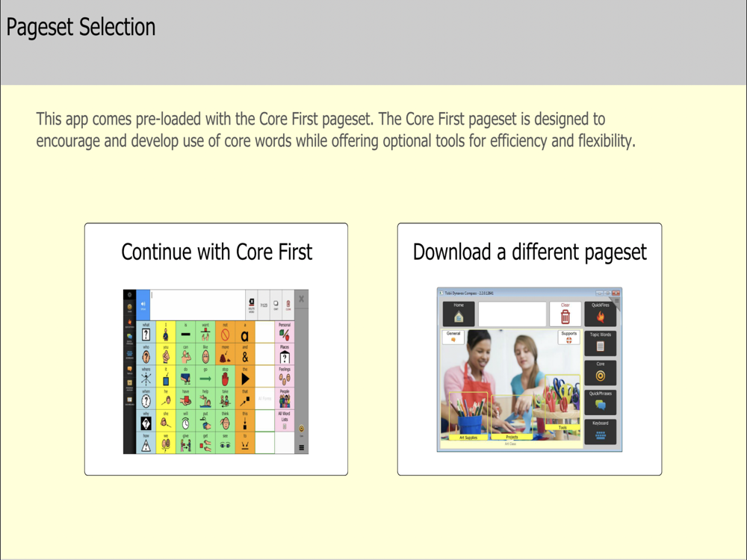Select the Art Supplies yellow label
This screenshot has width=747, height=560.
(468, 438)
